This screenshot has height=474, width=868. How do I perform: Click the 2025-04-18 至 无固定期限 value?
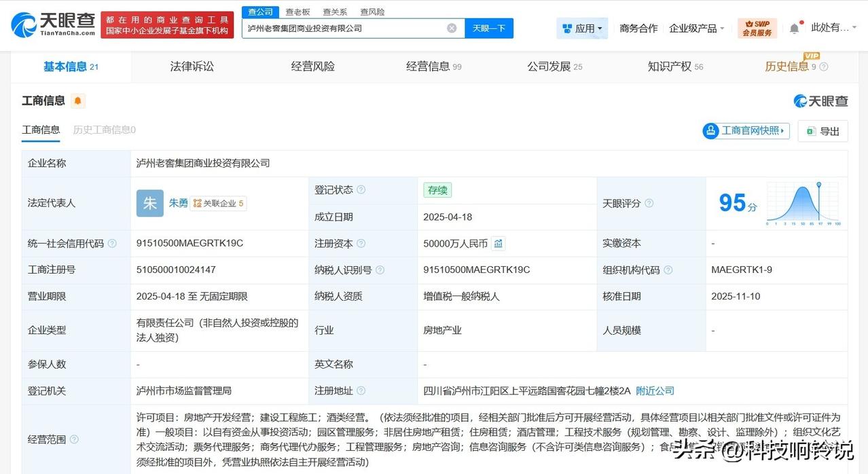pyautogui.click(x=192, y=296)
